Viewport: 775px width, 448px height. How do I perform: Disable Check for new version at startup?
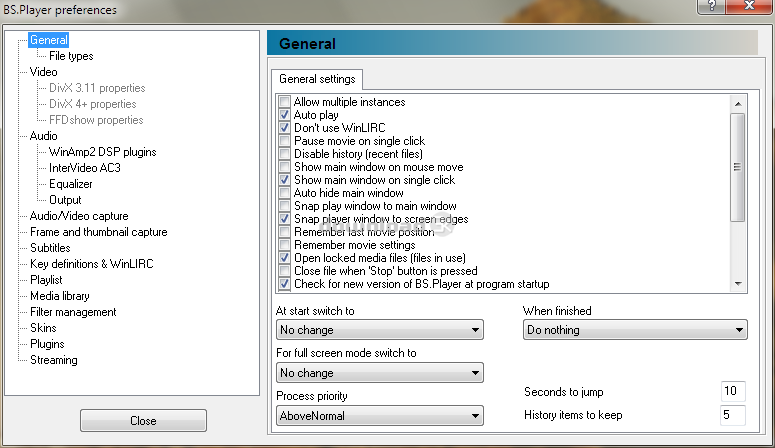[x=284, y=284]
